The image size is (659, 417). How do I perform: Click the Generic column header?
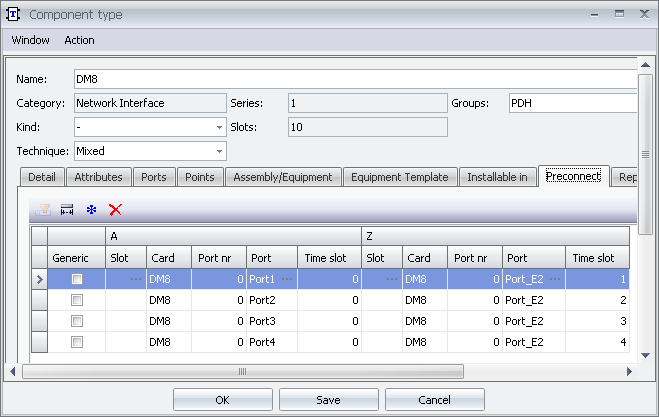click(x=76, y=258)
